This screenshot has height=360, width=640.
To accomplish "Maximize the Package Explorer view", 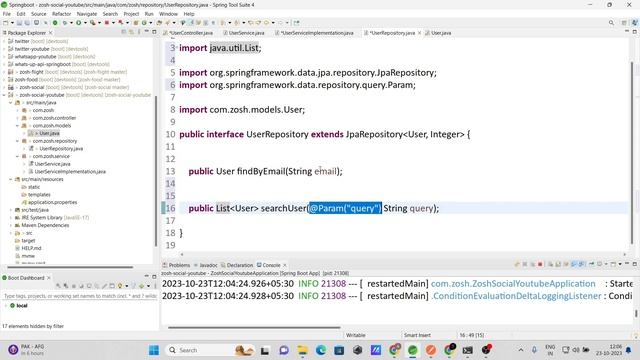I will [x=154, y=32].
